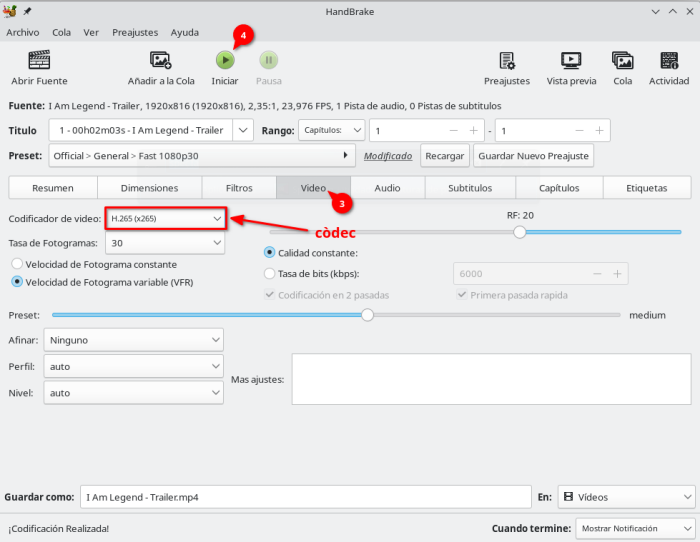
Task: Switch to the Dimensiones tab
Action: [x=149, y=188]
